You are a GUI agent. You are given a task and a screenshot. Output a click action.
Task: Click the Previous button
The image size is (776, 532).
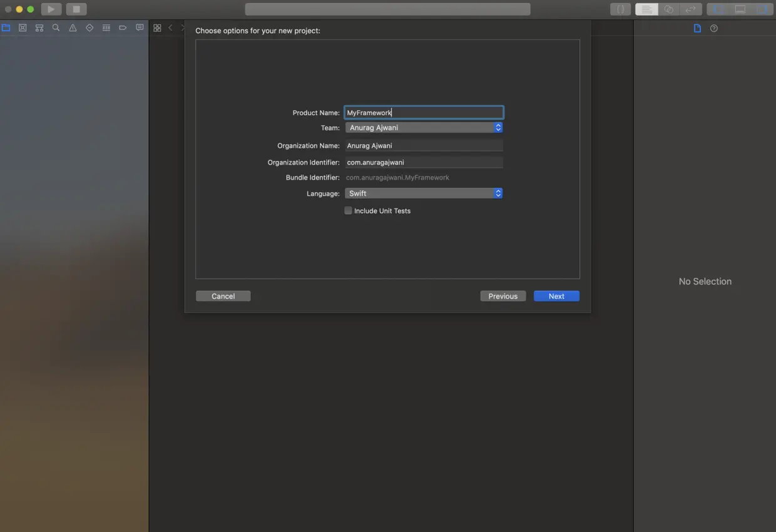click(x=503, y=296)
